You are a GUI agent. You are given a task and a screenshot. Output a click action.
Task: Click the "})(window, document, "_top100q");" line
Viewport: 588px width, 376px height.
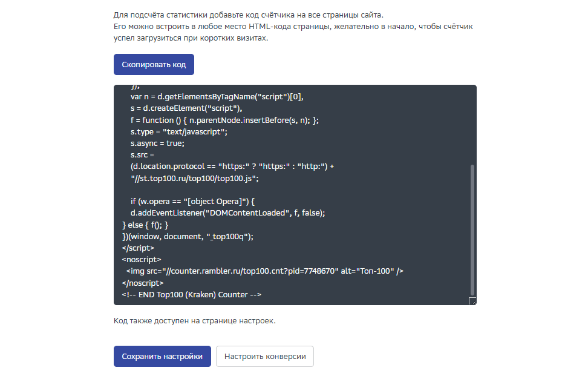[x=188, y=237]
